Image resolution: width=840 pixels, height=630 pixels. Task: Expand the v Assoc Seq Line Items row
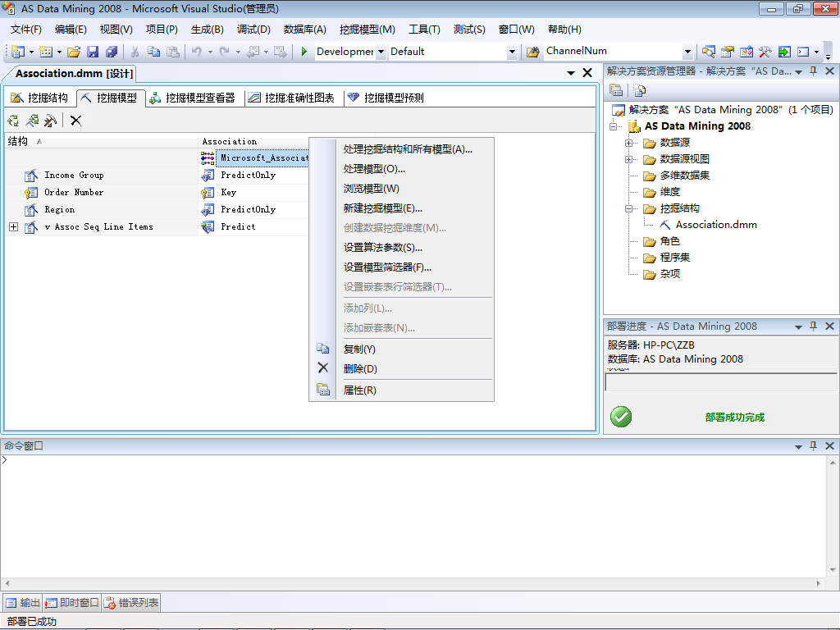coord(13,227)
